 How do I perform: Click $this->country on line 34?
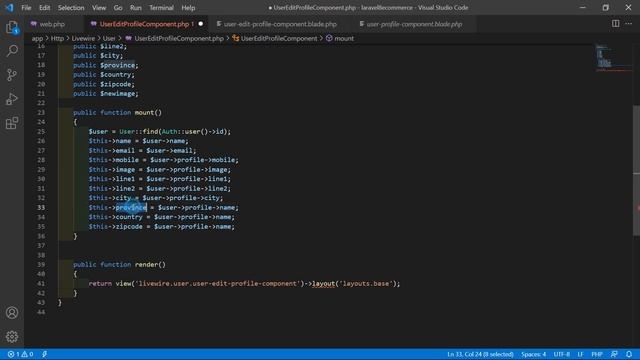tap(116, 217)
